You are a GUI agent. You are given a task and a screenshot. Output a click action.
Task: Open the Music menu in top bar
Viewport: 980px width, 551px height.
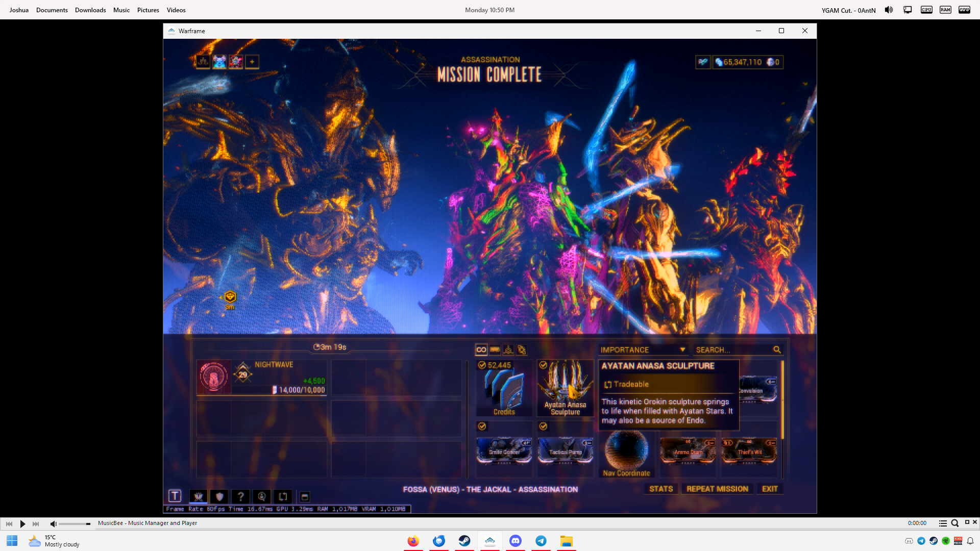point(121,10)
